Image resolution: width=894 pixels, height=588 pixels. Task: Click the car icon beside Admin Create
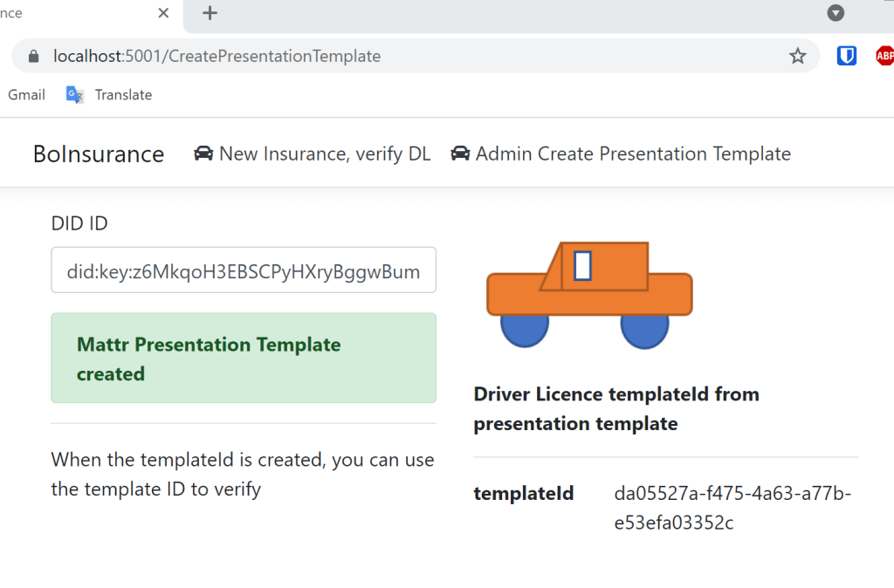coord(460,154)
